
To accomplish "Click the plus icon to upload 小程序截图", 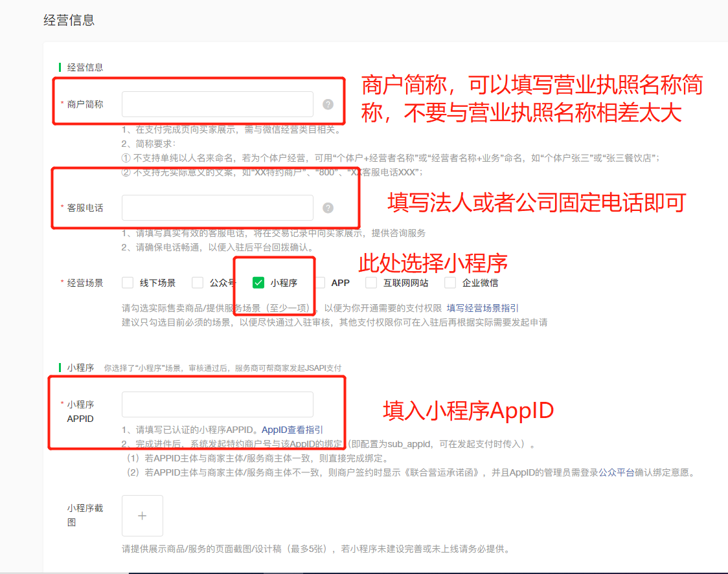I will [x=142, y=516].
